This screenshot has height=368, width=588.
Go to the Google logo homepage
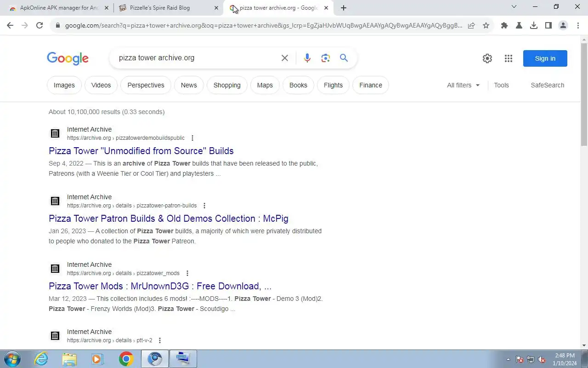(68, 58)
